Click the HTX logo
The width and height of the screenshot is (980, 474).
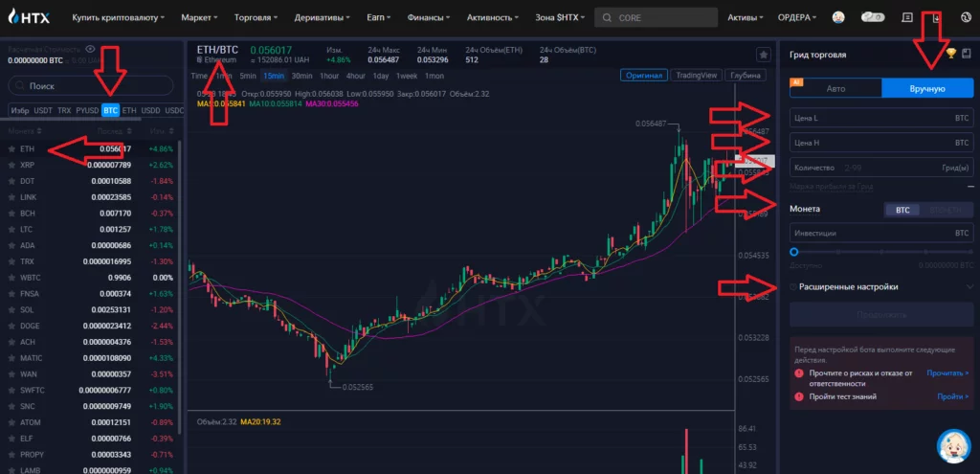[30, 16]
